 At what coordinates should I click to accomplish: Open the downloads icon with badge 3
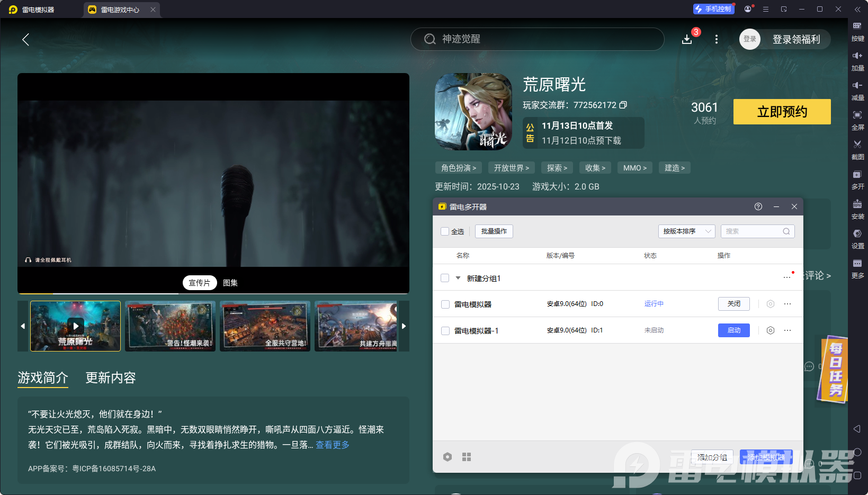click(687, 39)
